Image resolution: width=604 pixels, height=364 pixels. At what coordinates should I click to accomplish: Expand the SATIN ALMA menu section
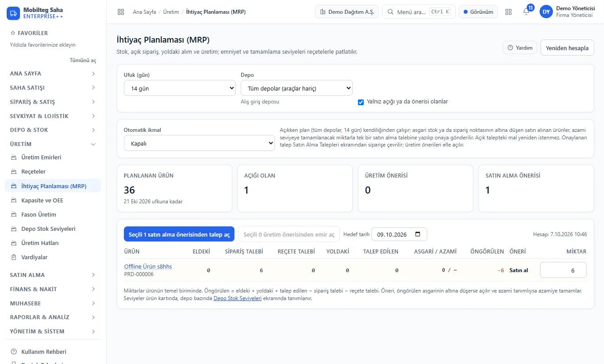pyautogui.click(x=53, y=275)
